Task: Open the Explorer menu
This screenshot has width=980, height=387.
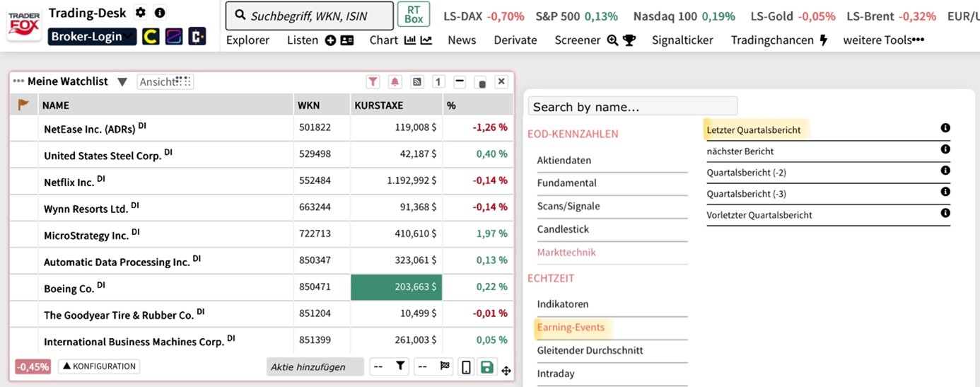Action: pos(247,40)
